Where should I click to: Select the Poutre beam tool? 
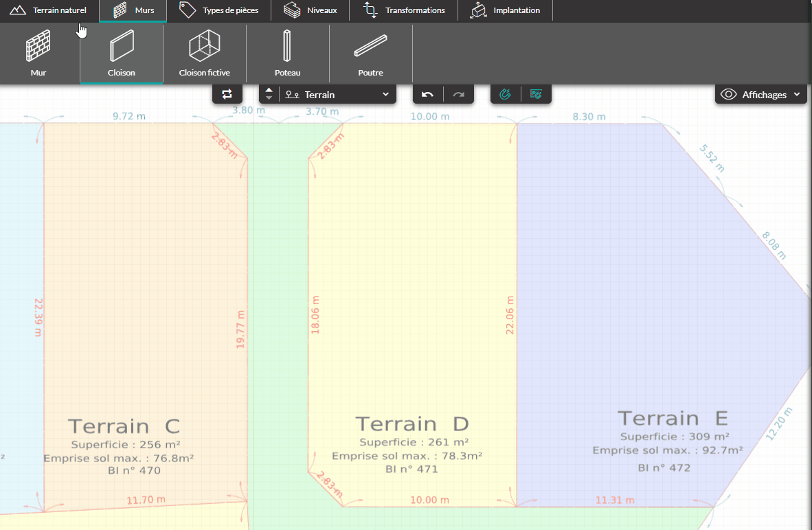coord(370,54)
